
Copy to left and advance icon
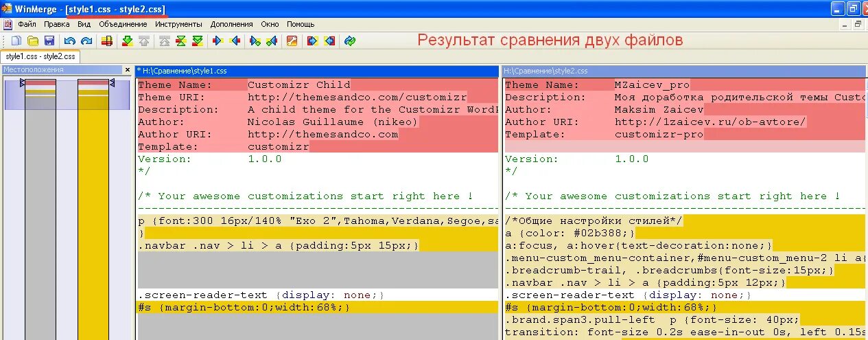click(272, 41)
